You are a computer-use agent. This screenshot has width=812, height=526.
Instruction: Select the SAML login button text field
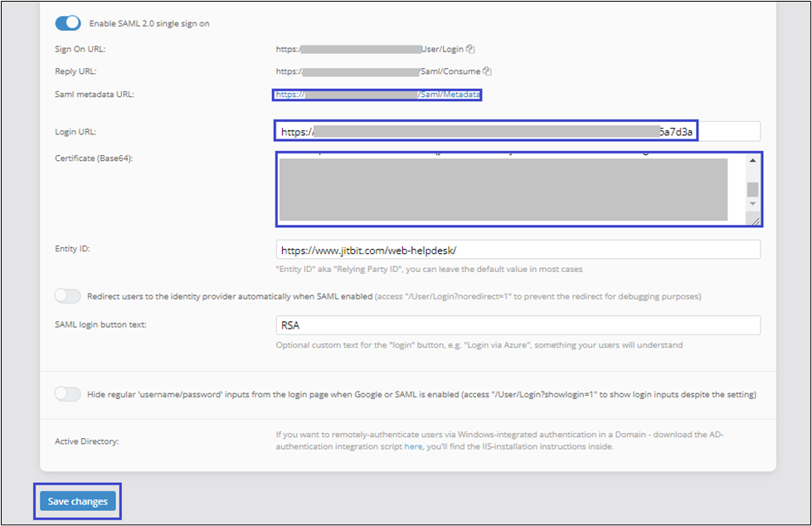[x=518, y=326]
